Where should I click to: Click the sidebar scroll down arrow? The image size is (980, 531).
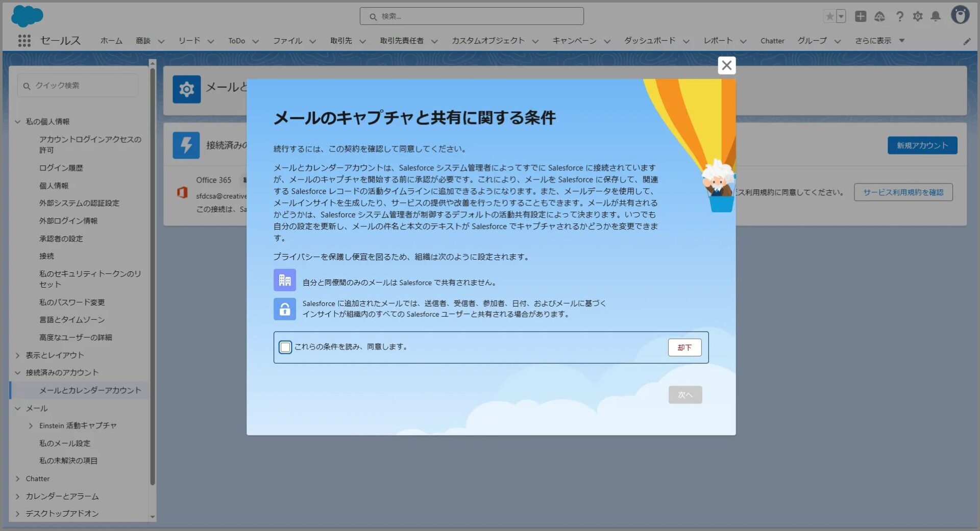point(152,517)
